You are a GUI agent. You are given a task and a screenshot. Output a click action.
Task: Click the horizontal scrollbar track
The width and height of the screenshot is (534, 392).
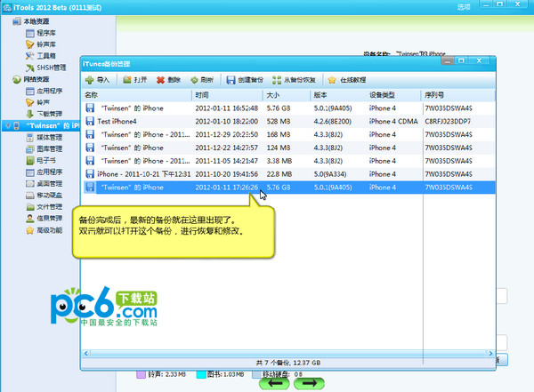coord(288,353)
